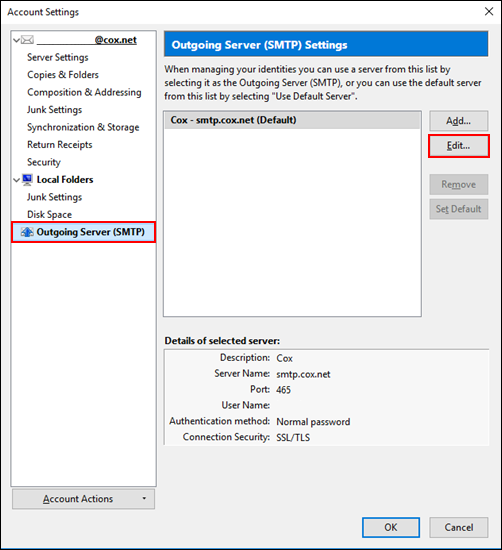Click the Outgoing Server (SMTP) Settings header
The height and width of the screenshot is (550, 502).
(x=326, y=44)
